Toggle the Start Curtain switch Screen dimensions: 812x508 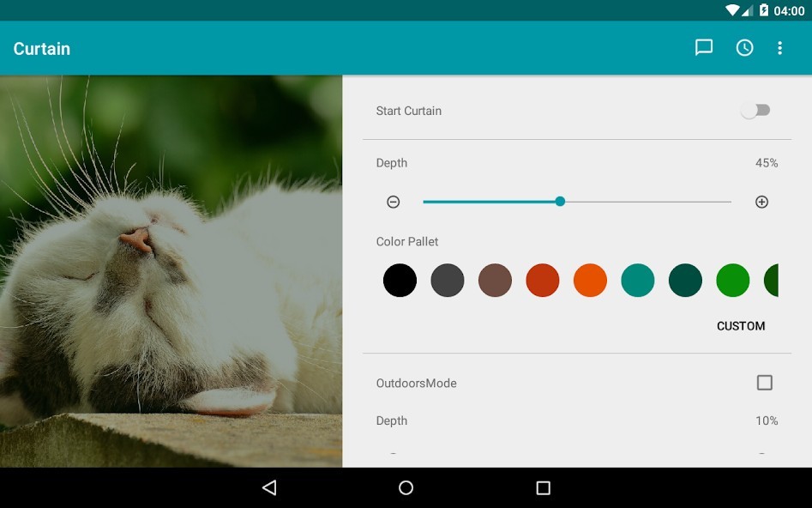pyautogui.click(x=755, y=111)
